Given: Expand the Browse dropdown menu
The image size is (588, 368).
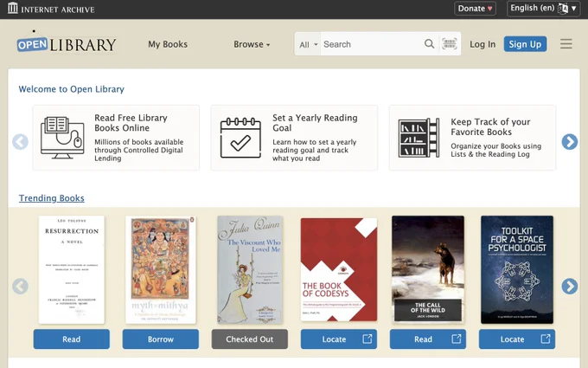Looking at the screenshot, I should tap(252, 44).
